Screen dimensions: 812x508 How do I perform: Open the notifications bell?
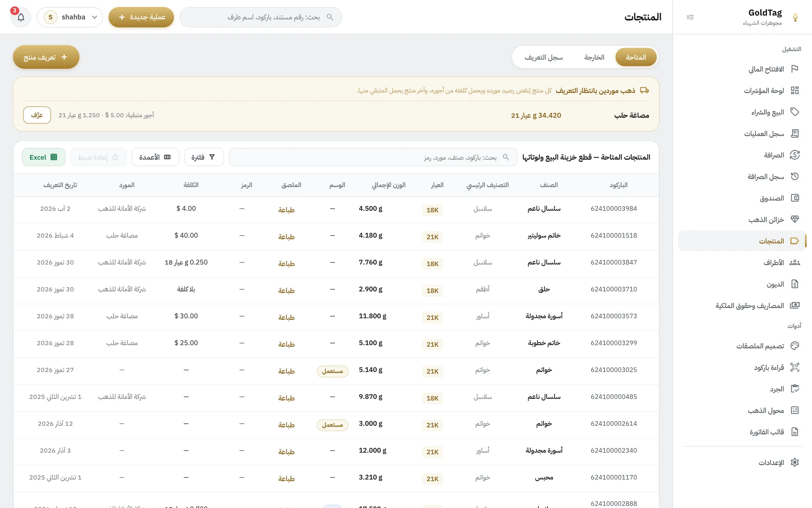21,17
